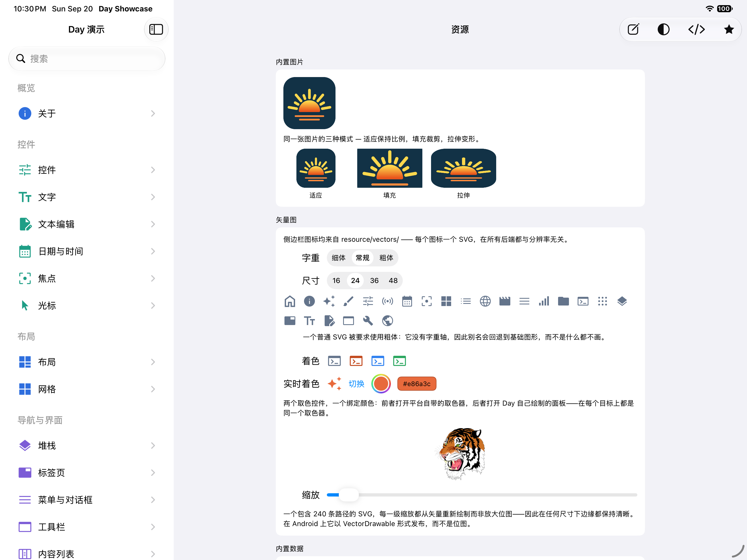Open the rainbow-ringed color well

click(x=381, y=384)
